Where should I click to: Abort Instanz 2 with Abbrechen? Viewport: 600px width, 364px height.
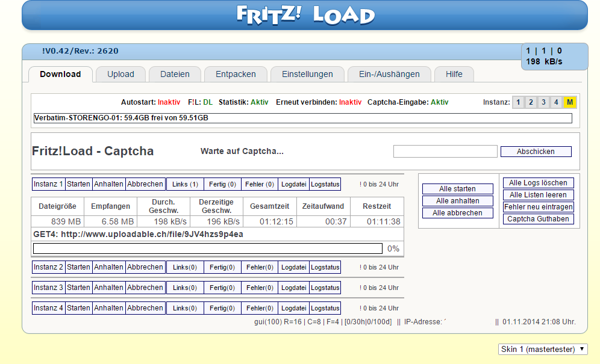(x=145, y=267)
